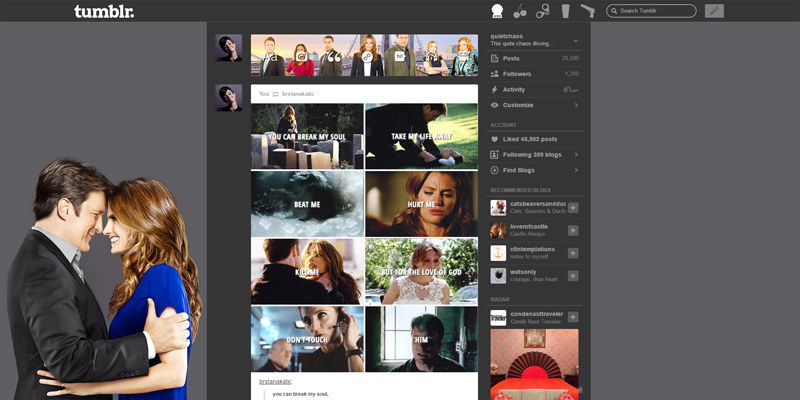The width and height of the screenshot is (800, 400).
Task: Click the watsonly avatar
Action: (498, 276)
